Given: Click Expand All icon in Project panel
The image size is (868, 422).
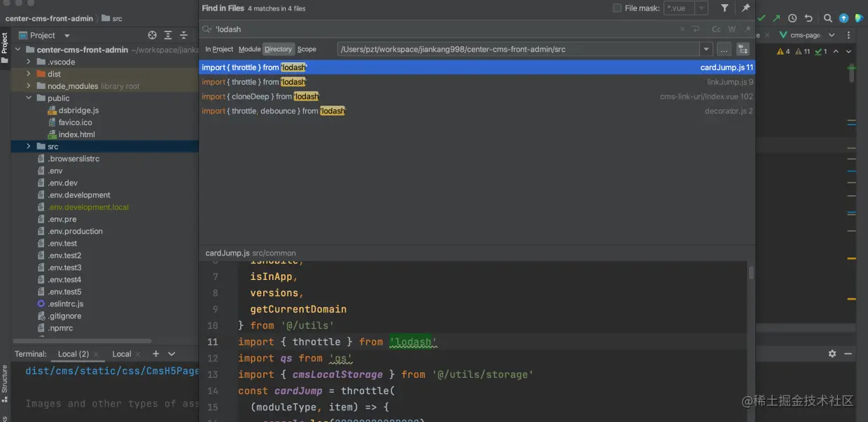Looking at the screenshot, I should coord(168,35).
